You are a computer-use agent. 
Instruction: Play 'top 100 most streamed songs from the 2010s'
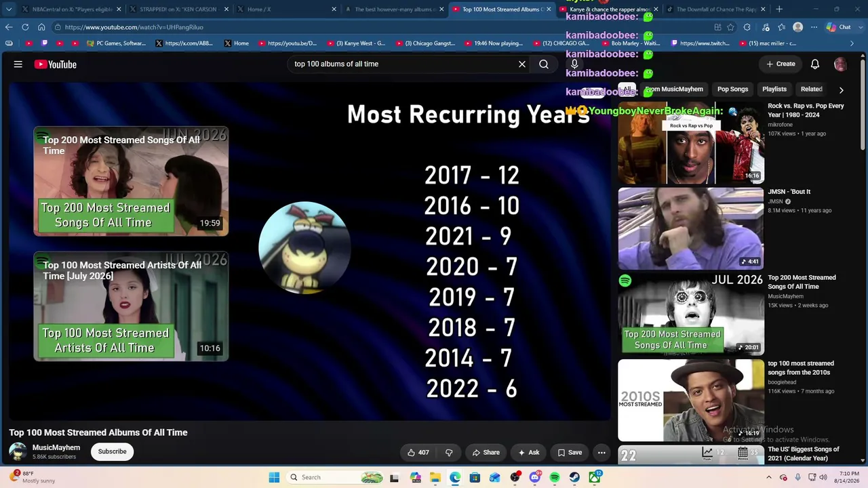[x=691, y=400]
